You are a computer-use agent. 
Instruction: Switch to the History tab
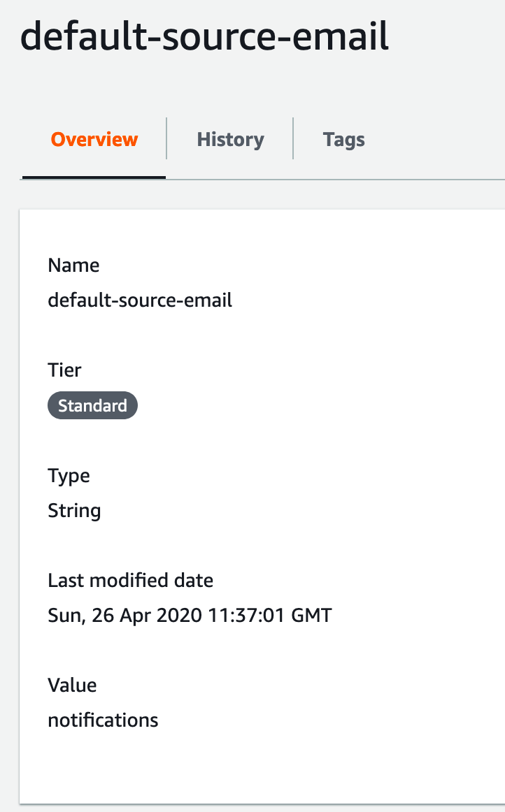click(x=230, y=139)
